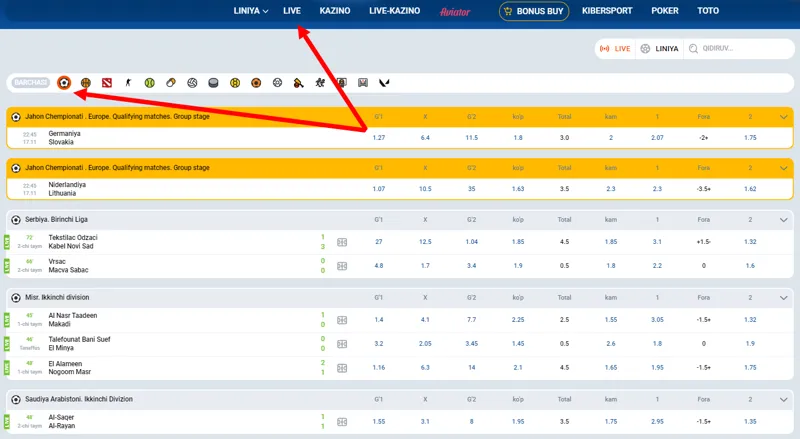Filter by the ice hockey puck icon

point(213,82)
